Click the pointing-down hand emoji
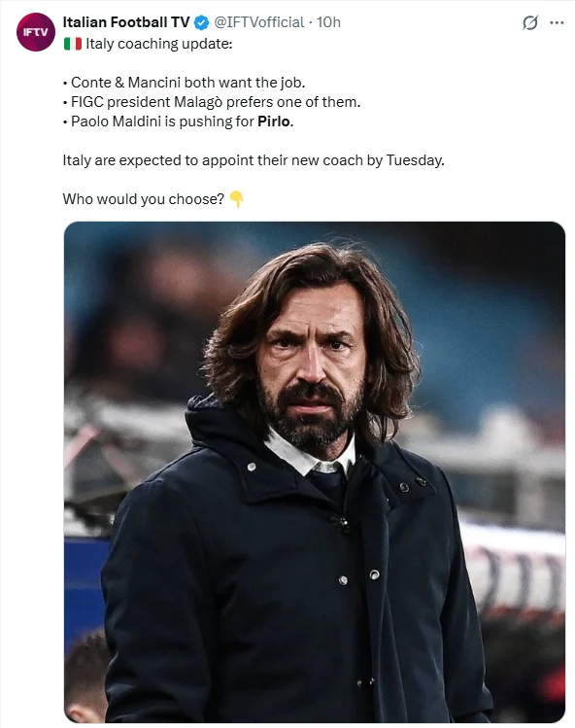 point(237,199)
